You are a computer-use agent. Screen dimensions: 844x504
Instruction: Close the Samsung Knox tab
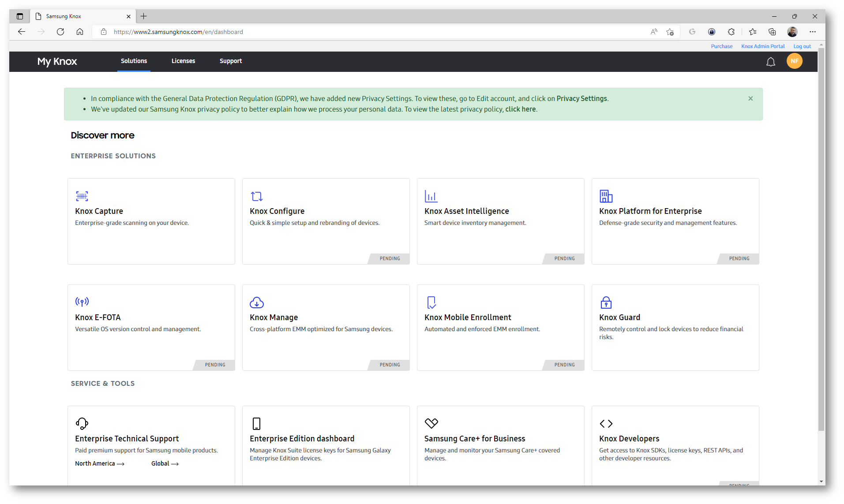pos(128,16)
